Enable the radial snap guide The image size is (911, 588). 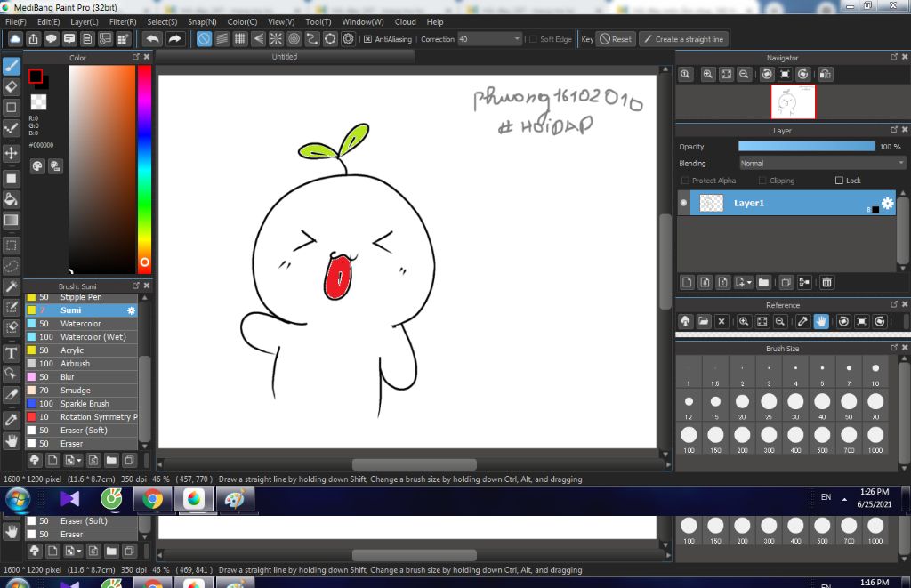click(x=276, y=39)
